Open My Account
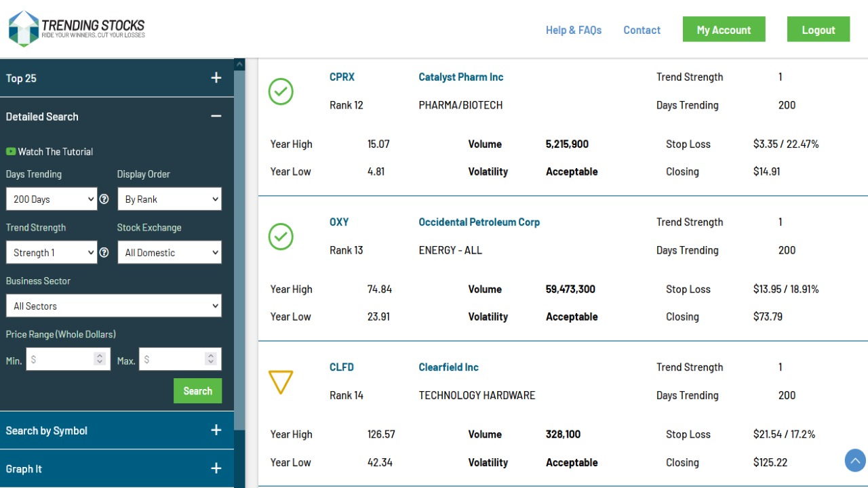Viewport: 868px width, 488px height. (x=724, y=30)
